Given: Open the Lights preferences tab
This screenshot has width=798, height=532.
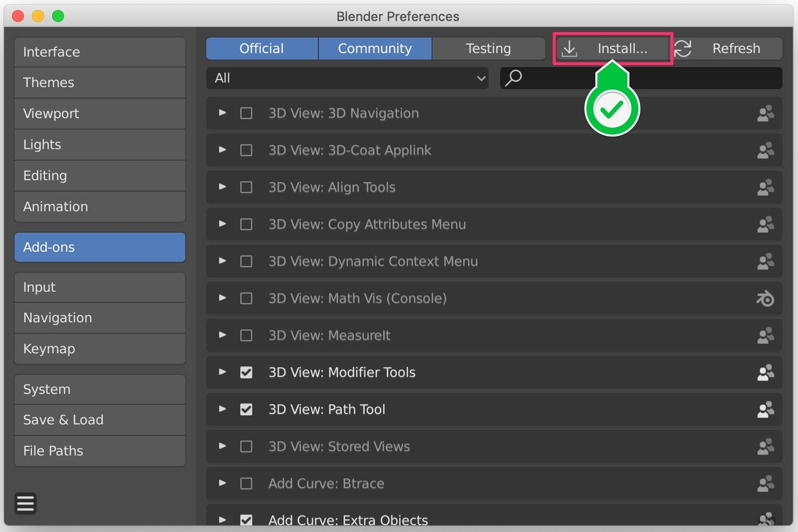Looking at the screenshot, I should tap(100, 144).
